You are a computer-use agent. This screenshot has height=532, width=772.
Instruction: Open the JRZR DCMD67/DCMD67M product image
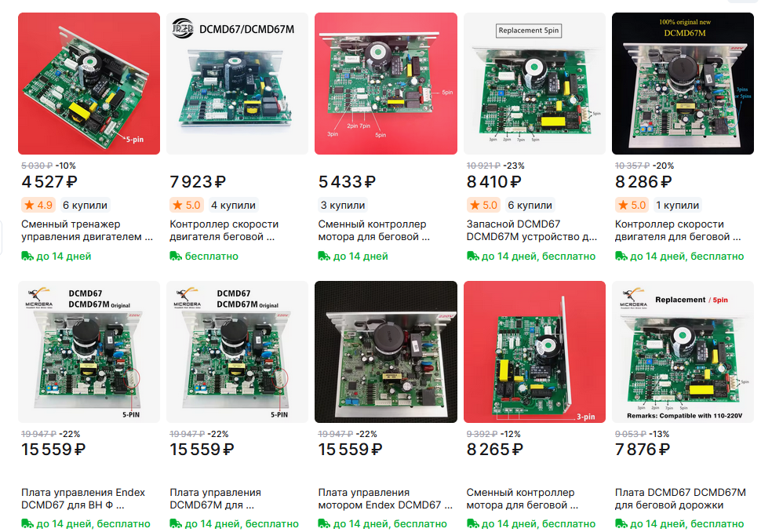[237, 84]
